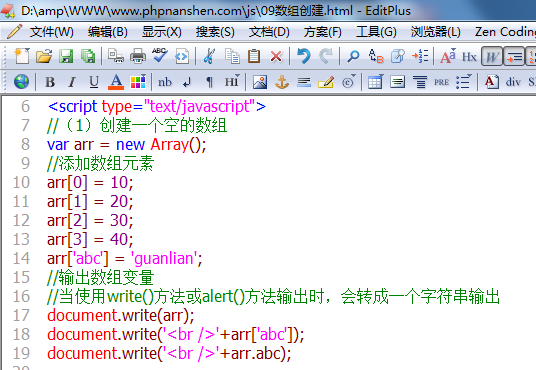Open the color palette dropdown
This screenshot has width=536, height=370.
pyautogui.click(x=138, y=82)
